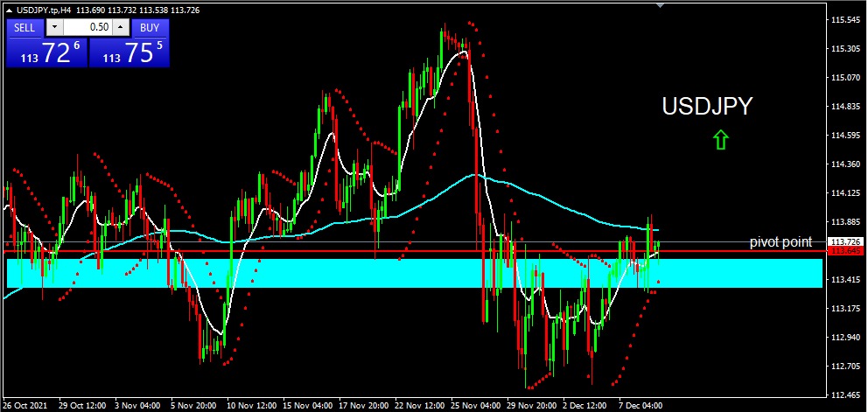Screen dimensions: 868x412
Task: Click price scale value 112.940
Action: (845, 338)
